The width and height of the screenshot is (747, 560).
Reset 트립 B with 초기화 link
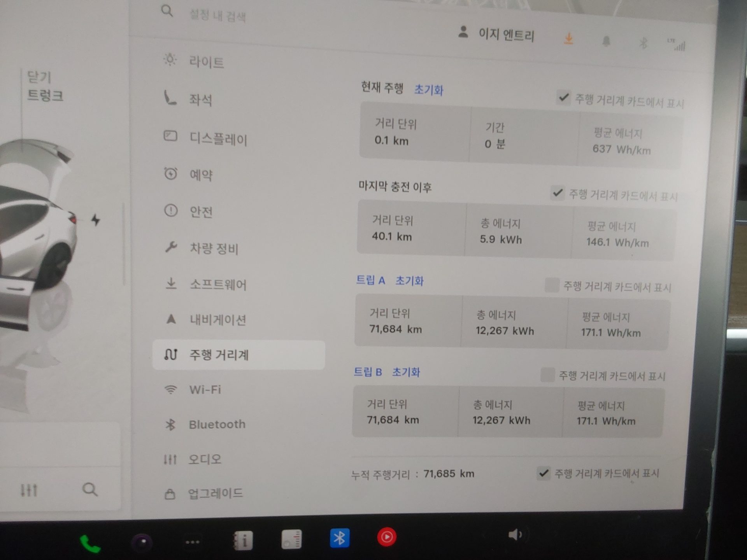(x=406, y=372)
